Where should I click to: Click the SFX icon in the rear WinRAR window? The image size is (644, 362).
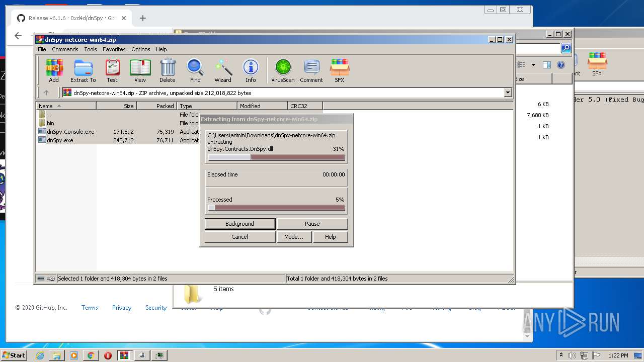pos(597,64)
